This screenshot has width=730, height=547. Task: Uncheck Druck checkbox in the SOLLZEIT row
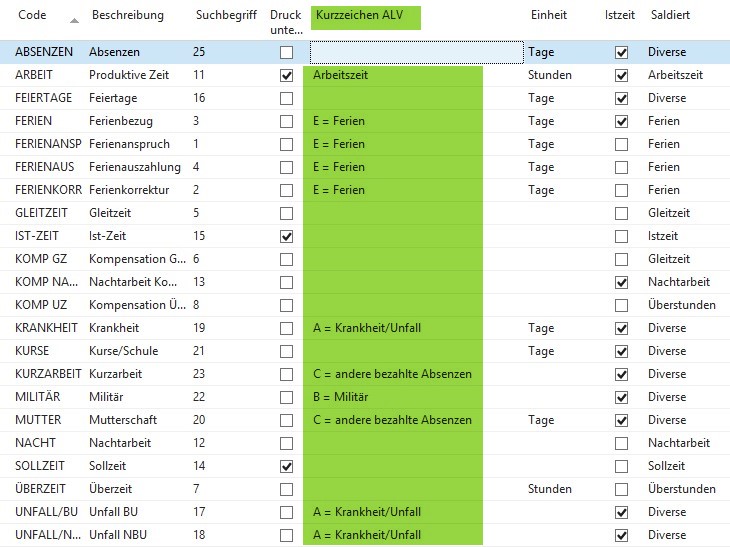tap(287, 466)
